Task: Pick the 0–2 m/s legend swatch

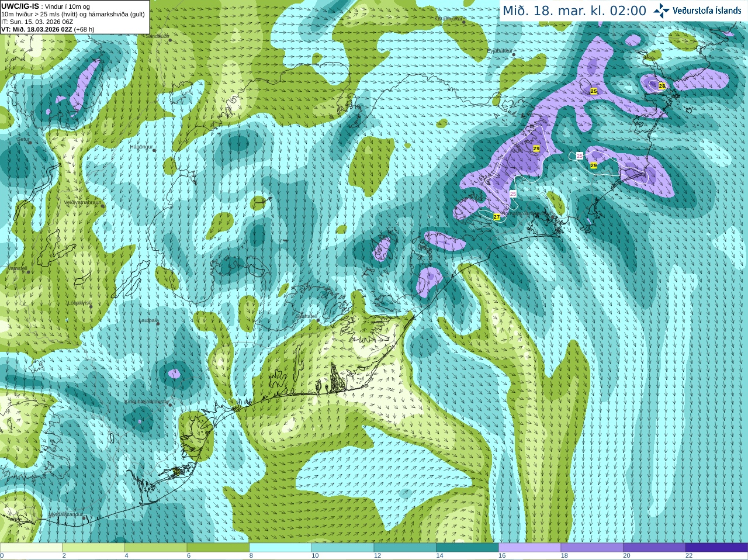Action: coord(31,548)
